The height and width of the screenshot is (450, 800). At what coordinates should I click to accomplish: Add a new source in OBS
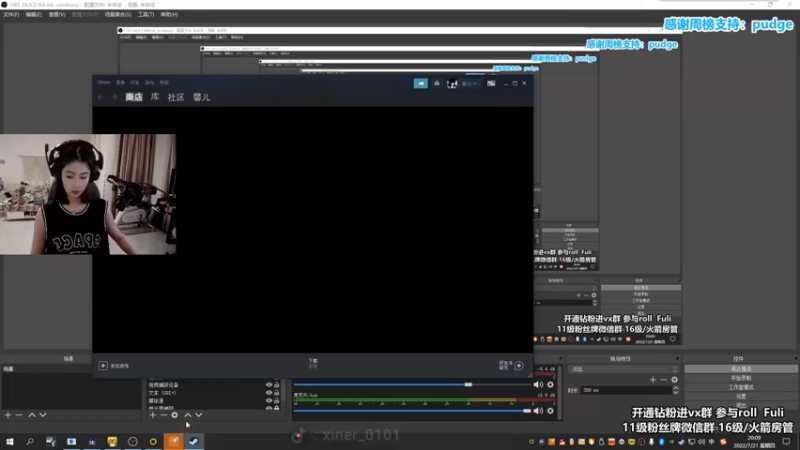click(153, 415)
